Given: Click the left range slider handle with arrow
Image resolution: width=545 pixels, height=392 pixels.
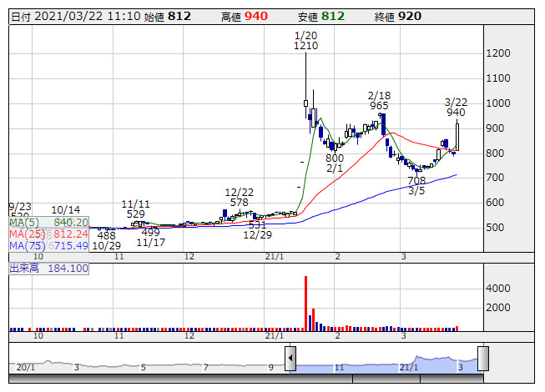Looking at the screenshot, I should pyautogui.click(x=290, y=359).
